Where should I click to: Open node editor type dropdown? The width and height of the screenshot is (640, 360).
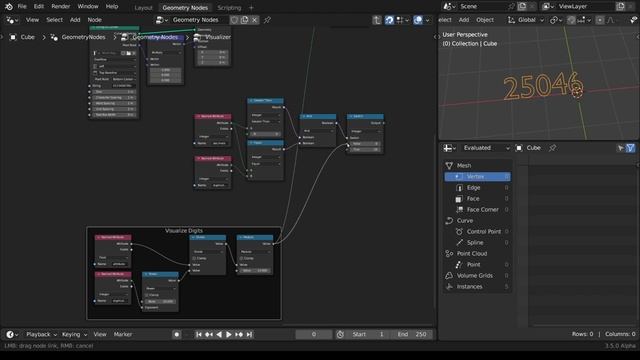click(12, 20)
